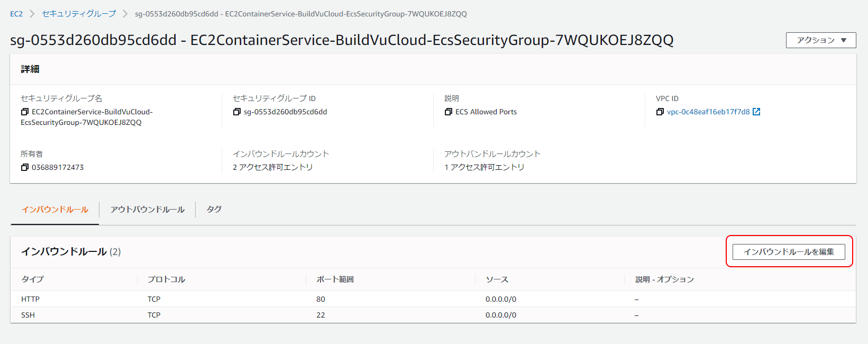Click the 詳細 panel heading
868x344 pixels.
pyautogui.click(x=30, y=69)
